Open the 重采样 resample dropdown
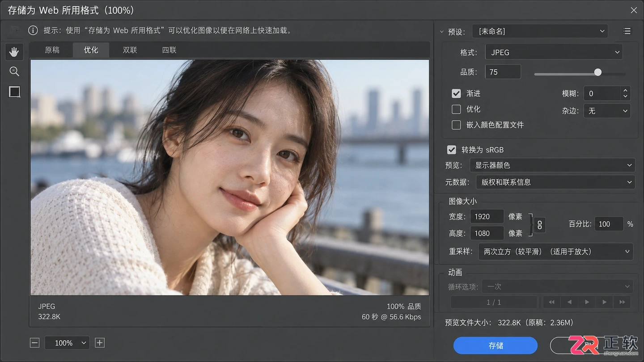 pyautogui.click(x=556, y=252)
